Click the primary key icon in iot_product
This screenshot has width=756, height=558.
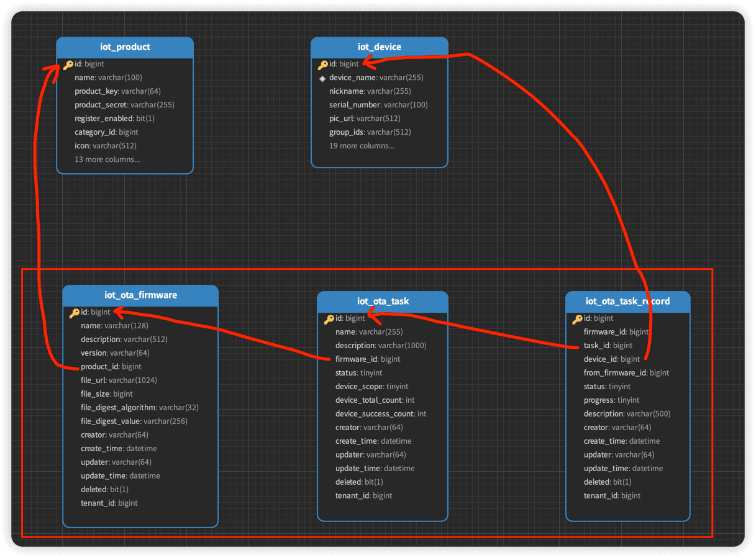68,64
